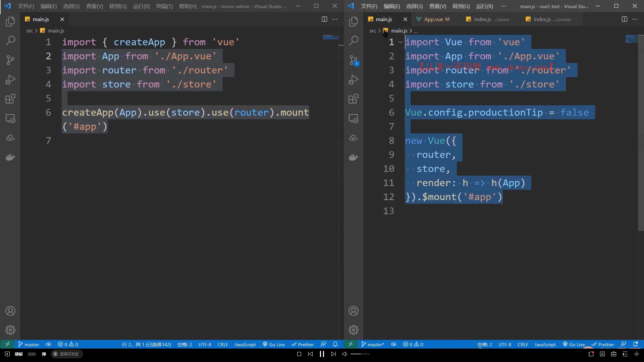The image size is (644, 362).
Task: Open 编辑(E) menu in vue2-test window
Action: coord(391,6)
